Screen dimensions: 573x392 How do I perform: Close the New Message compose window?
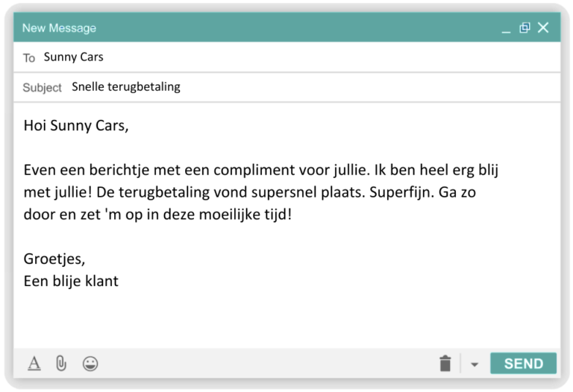pyautogui.click(x=543, y=28)
